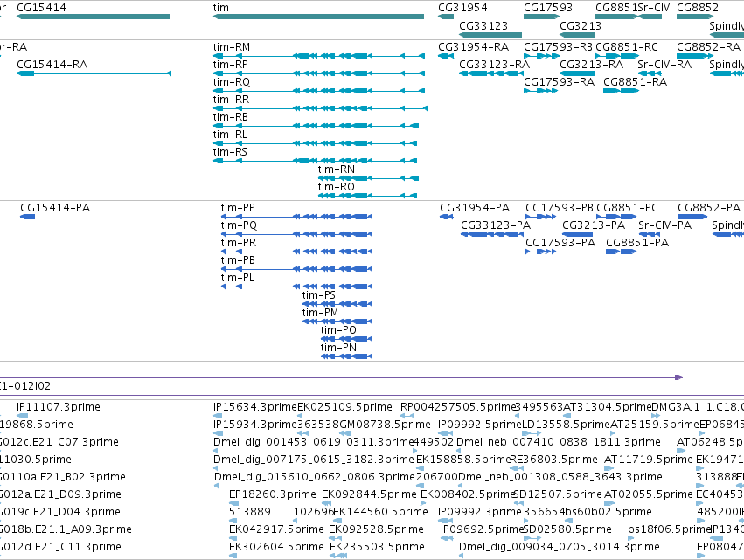Select transcript CG8851-RA

[x=621, y=91]
